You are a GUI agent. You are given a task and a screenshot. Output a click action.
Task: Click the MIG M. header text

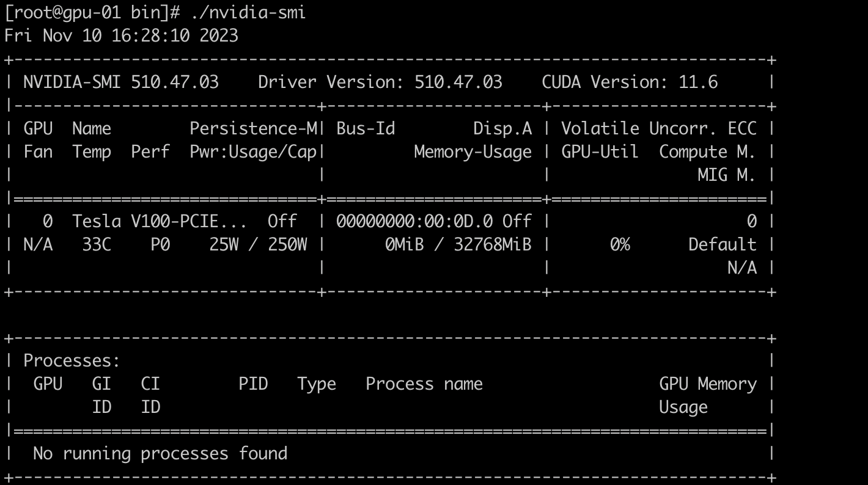click(x=726, y=175)
